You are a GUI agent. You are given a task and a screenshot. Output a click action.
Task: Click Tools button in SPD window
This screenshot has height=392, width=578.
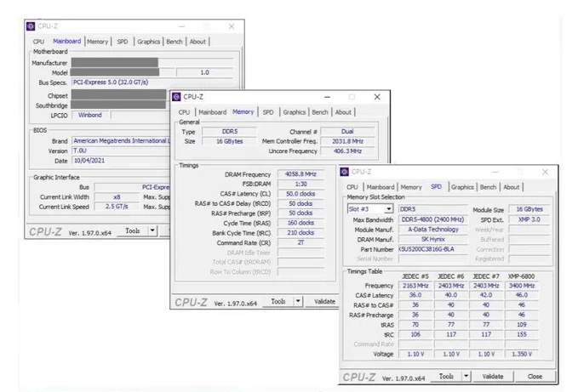[446, 376]
